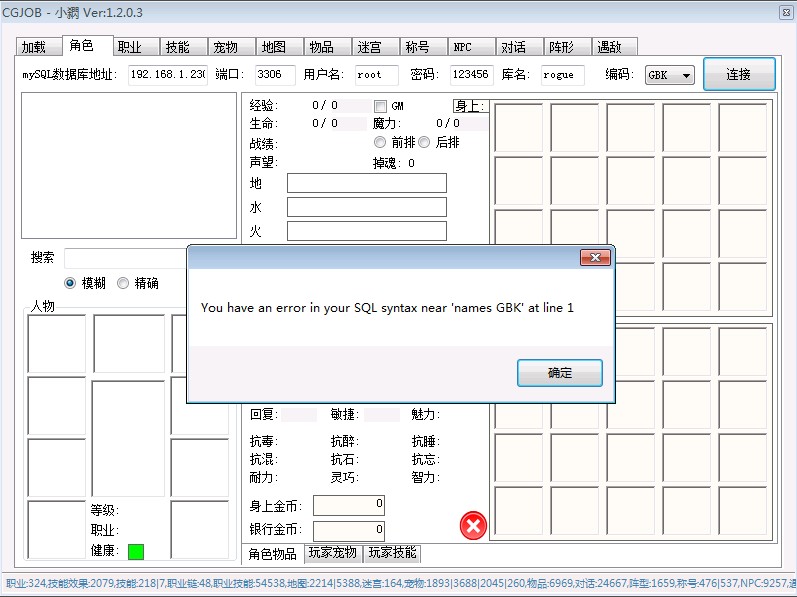Select the 后排 radio option

click(424, 142)
